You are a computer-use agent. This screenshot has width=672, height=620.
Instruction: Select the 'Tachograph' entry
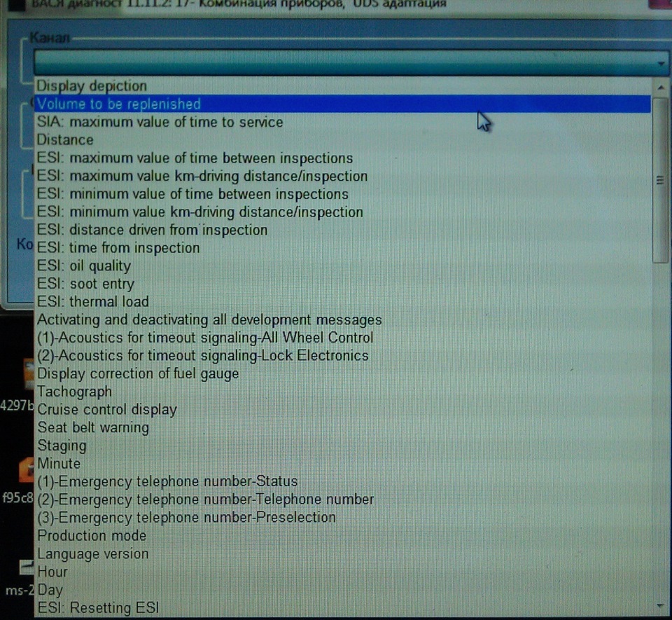[x=343, y=392]
